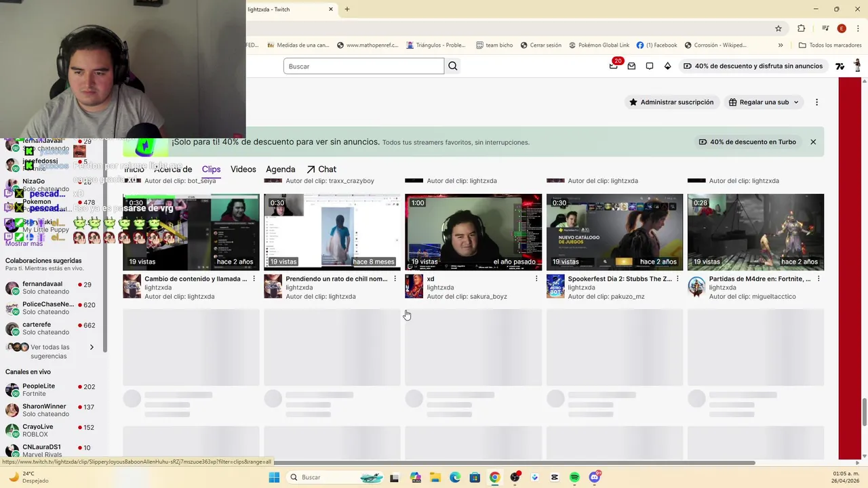This screenshot has height=488, width=868.
Task: Play 'Prendiendo un rato de chill' clip thumbnail
Action: coord(332,232)
